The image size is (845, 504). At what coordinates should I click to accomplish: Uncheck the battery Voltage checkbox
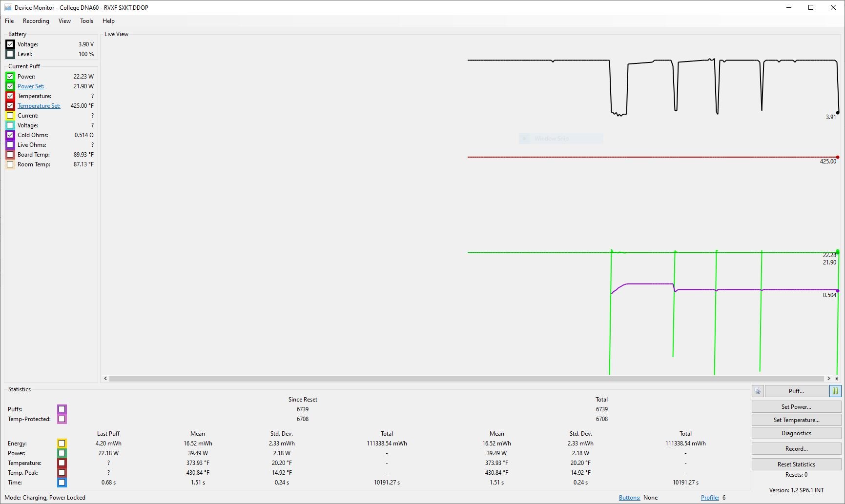pyautogui.click(x=10, y=44)
